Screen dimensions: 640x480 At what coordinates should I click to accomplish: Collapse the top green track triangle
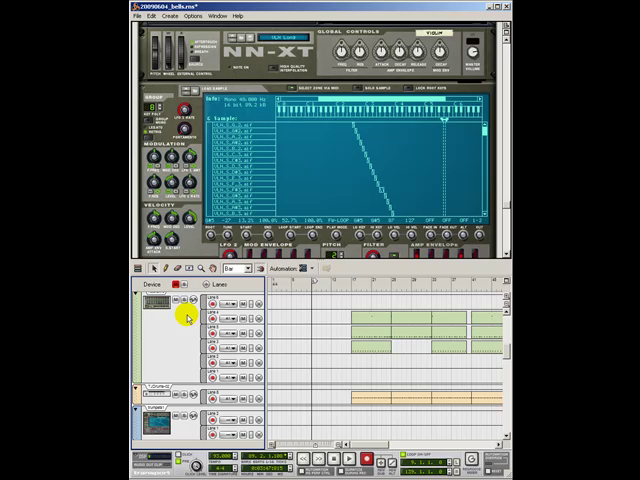[x=136, y=293]
